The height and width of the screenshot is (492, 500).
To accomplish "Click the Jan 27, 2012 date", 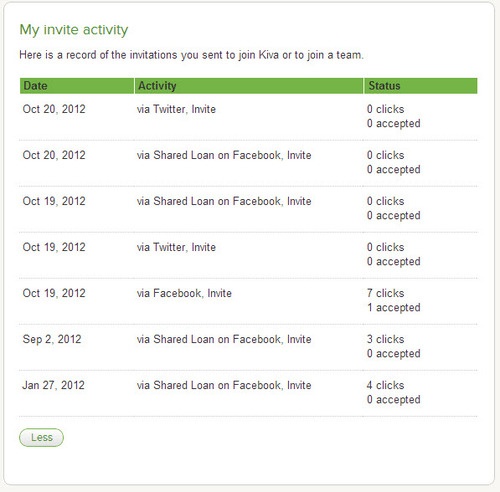I will pos(53,385).
